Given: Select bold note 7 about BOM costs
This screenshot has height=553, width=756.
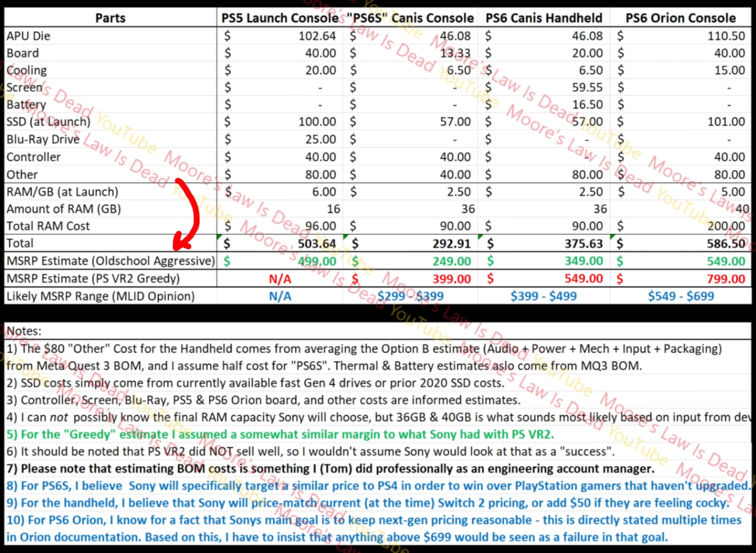Looking at the screenshot, I should coord(330,469).
